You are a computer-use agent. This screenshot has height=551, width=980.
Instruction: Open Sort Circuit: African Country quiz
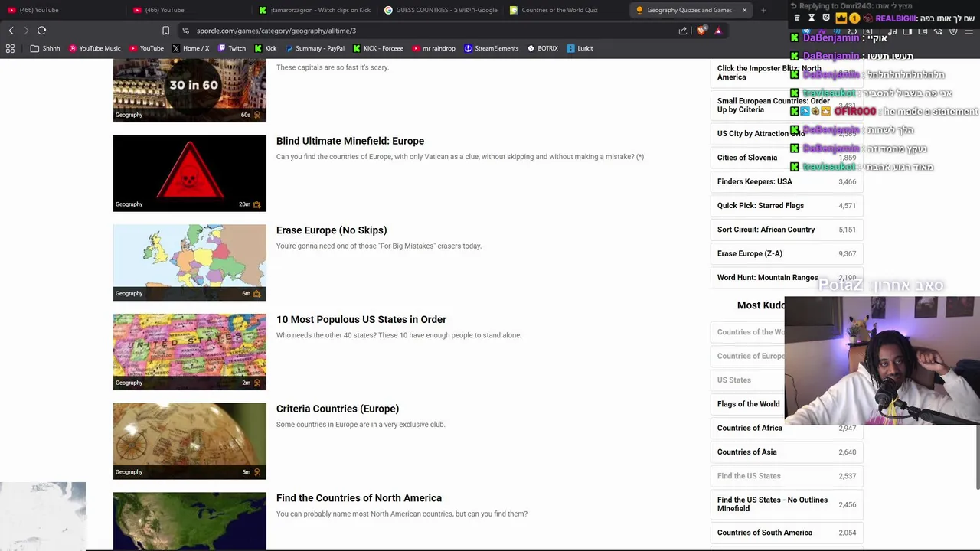click(x=766, y=230)
